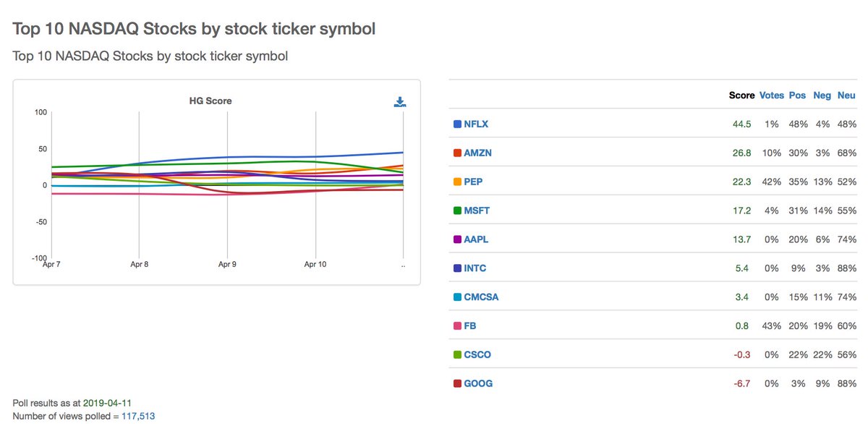This screenshot has width=868, height=424.
Task: Open the MSFT ticker link
Action: point(477,211)
